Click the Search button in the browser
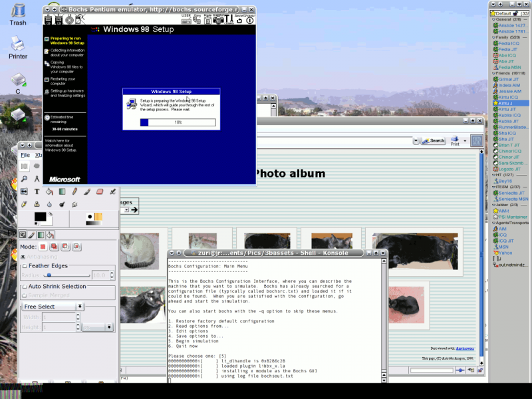Screen dimensions: 532x399 (433, 140)
